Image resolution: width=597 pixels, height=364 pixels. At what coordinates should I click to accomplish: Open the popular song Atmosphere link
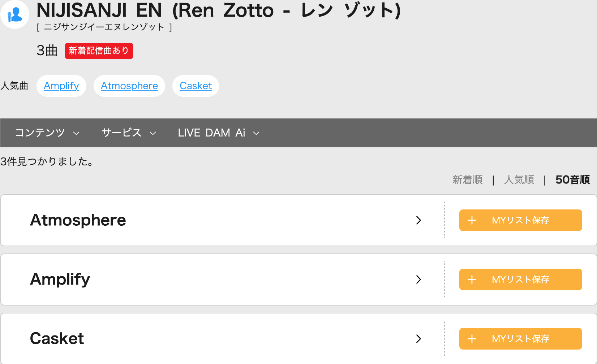[129, 86]
